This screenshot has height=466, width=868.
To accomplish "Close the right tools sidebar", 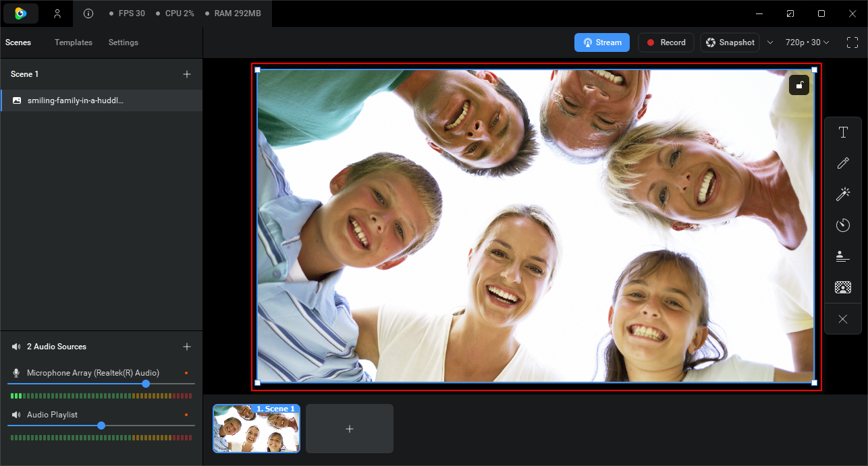I will click(843, 319).
